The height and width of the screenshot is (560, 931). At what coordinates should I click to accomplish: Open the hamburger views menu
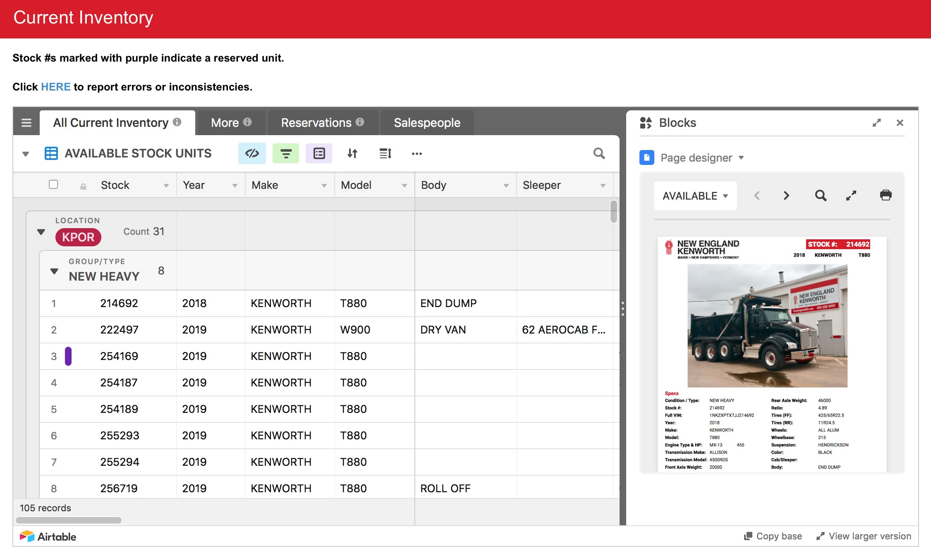click(26, 123)
